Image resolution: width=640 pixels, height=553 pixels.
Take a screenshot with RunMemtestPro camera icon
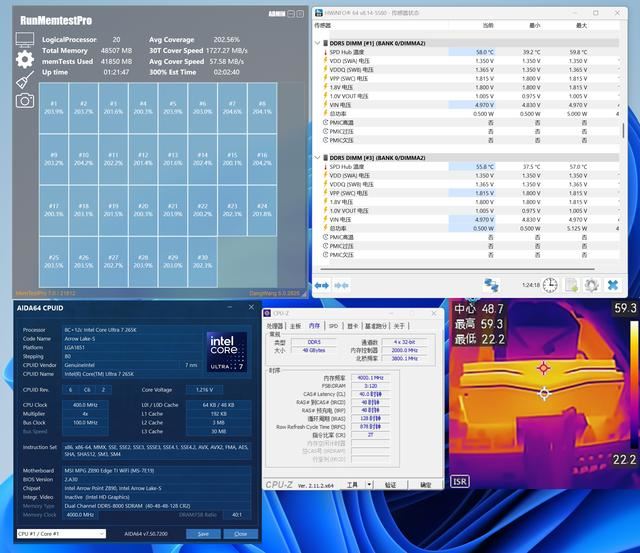[x=25, y=100]
